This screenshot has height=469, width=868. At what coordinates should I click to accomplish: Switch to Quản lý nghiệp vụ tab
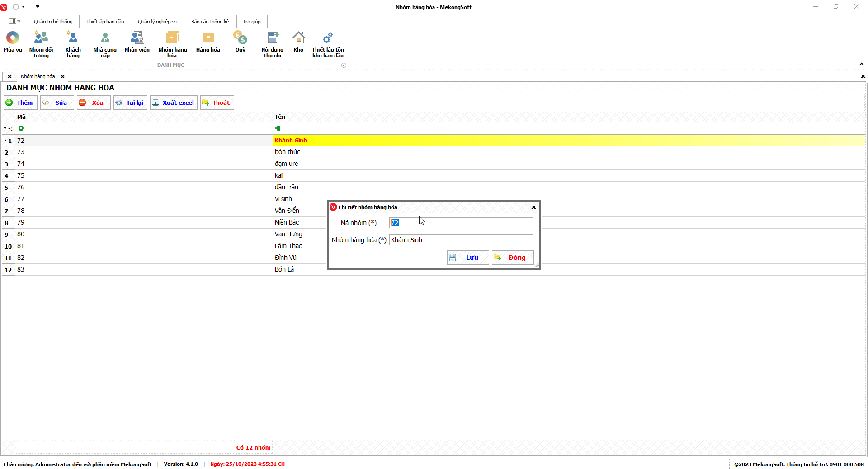click(158, 22)
